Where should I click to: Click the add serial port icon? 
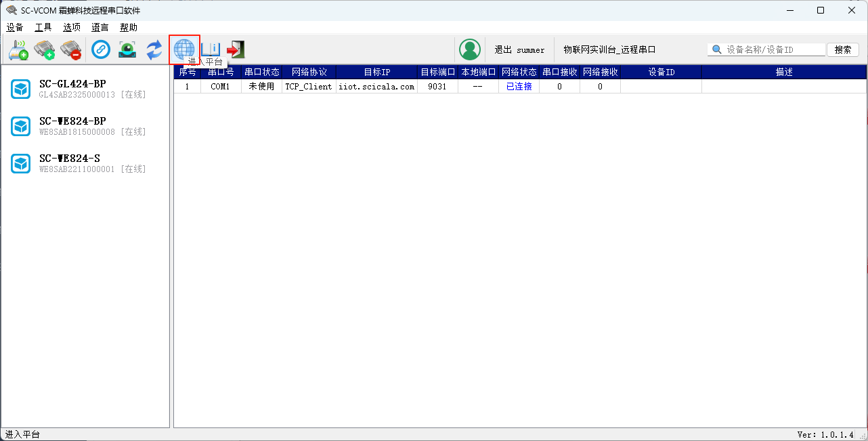pyautogui.click(x=45, y=49)
